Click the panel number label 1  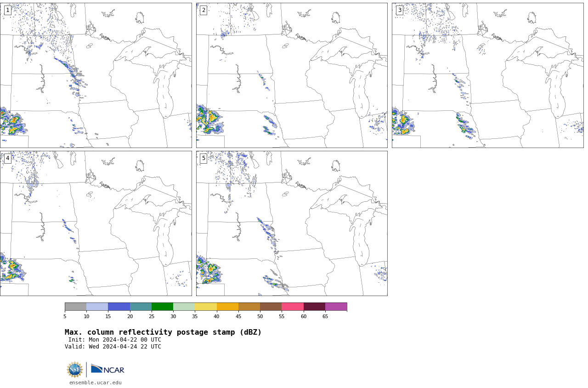[7, 10]
